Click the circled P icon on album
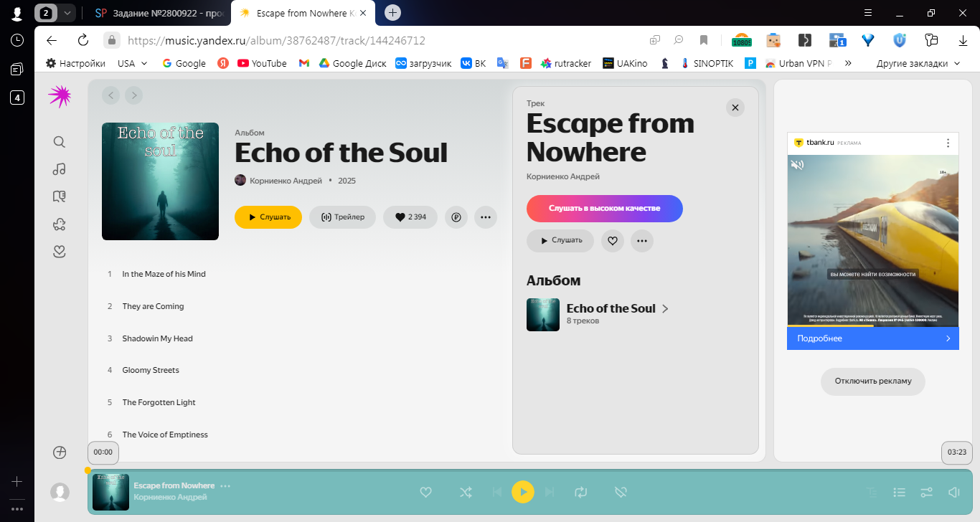Viewport: 980px width, 522px height. 456,217
